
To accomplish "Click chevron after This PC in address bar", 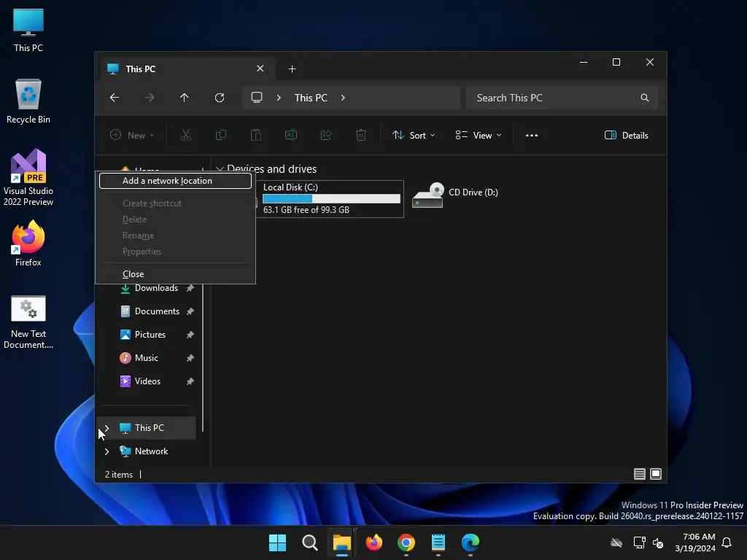I will click(x=343, y=98).
